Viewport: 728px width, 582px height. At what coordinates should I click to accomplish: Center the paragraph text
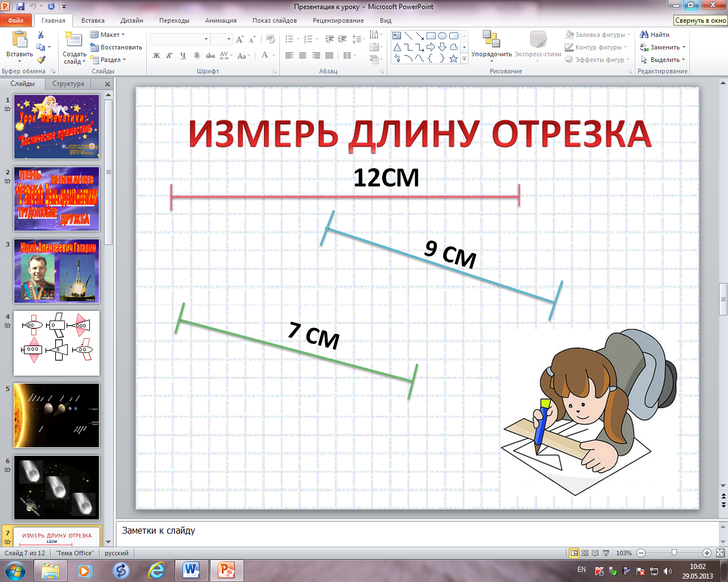(303, 56)
